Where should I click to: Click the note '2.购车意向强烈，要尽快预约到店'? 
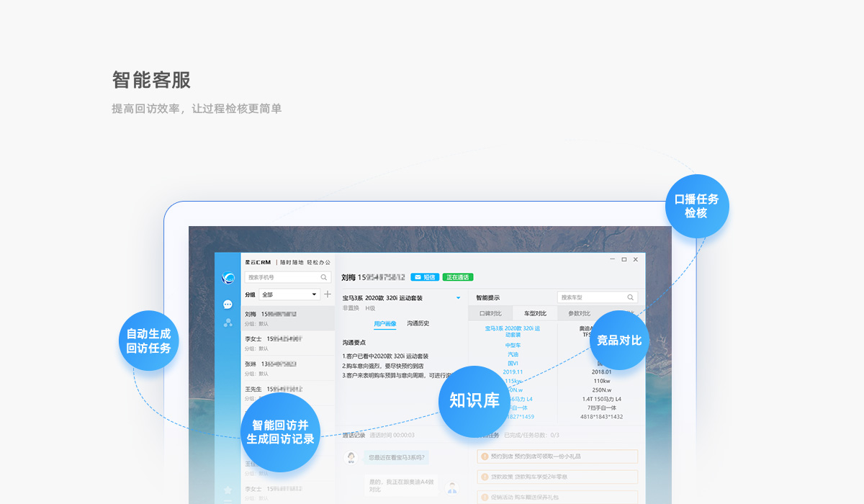[383, 366]
